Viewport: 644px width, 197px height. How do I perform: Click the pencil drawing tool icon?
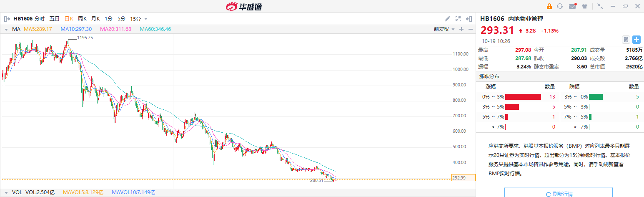pos(447,19)
